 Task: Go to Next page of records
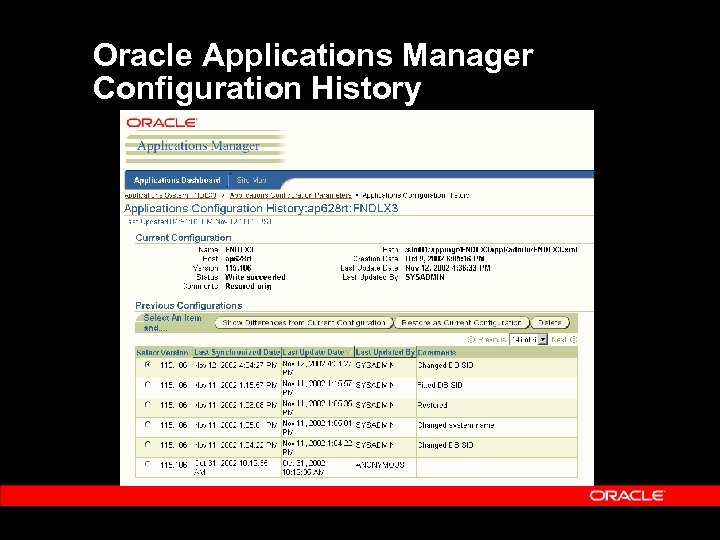[x=563, y=339]
